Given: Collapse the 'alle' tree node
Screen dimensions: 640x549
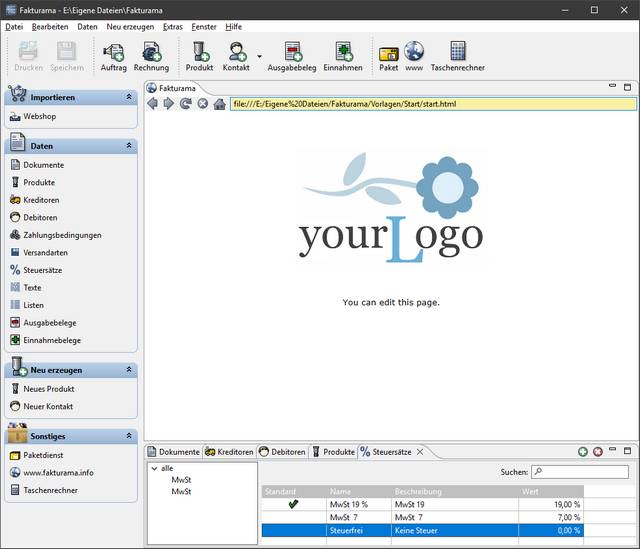Looking at the screenshot, I should [153, 468].
